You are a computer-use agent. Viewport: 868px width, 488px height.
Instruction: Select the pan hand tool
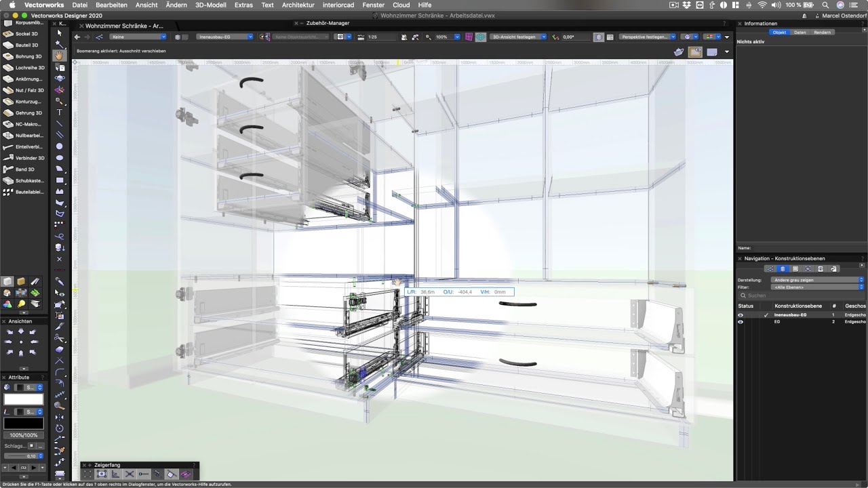[60, 56]
